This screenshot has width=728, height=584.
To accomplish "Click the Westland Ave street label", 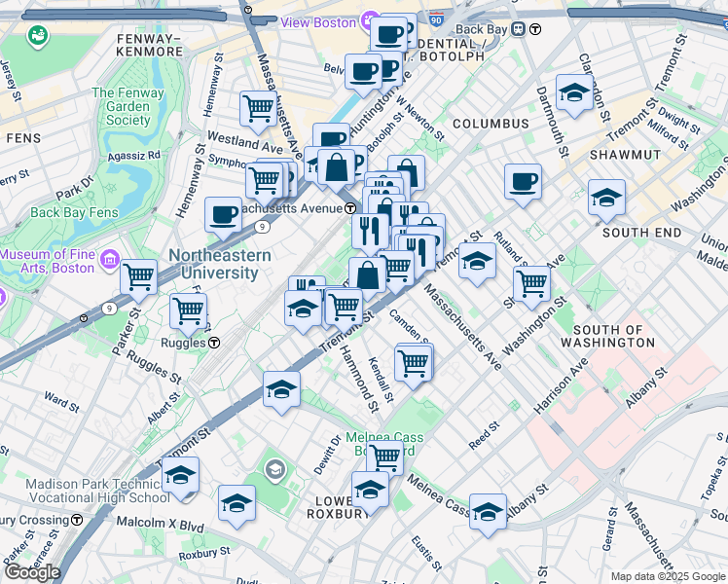I will pos(244,142).
